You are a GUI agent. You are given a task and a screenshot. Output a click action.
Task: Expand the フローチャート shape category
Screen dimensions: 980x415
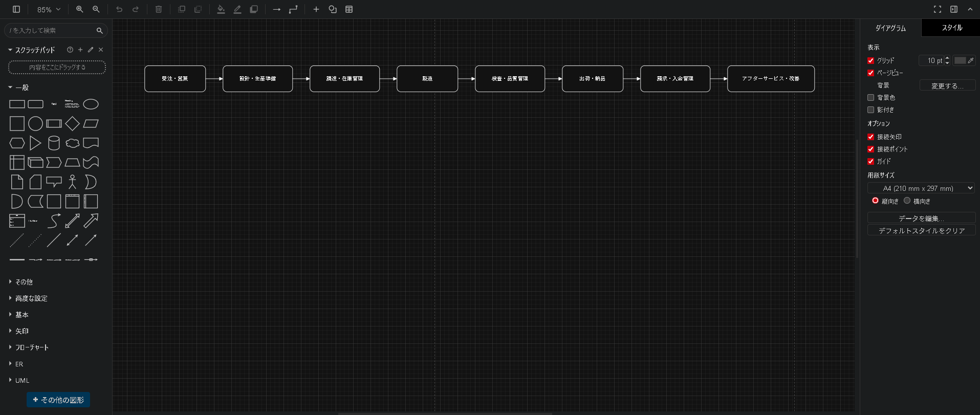pyautogui.click(x=32, y=347)
